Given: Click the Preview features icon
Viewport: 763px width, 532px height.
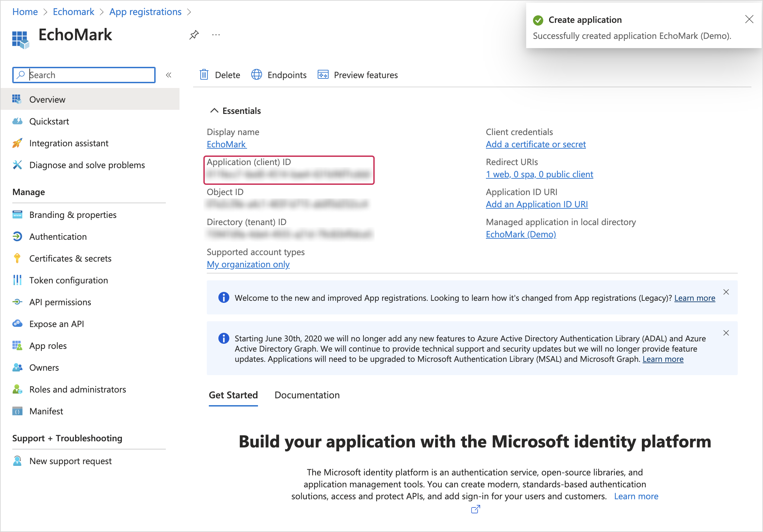Looking at the screenshot, I should pyautogui.click(x=323, y=75).
